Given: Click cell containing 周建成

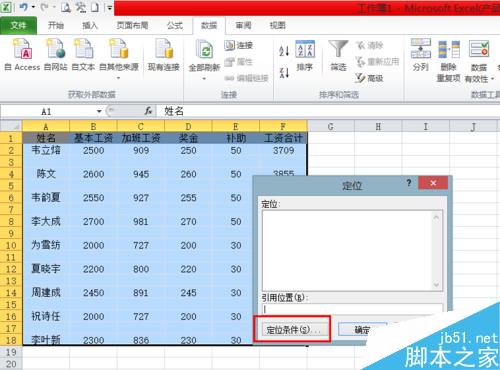Looking at the screenshot, I should [46, 293].
